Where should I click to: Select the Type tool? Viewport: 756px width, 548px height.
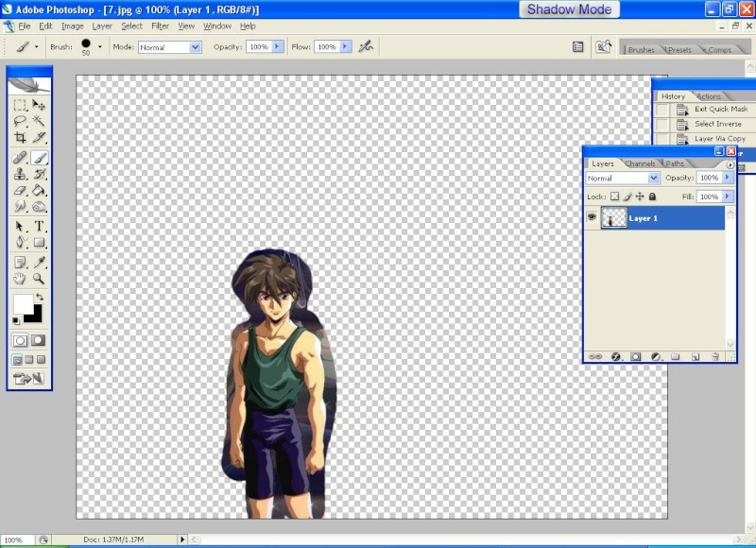(x=39, y=226)
